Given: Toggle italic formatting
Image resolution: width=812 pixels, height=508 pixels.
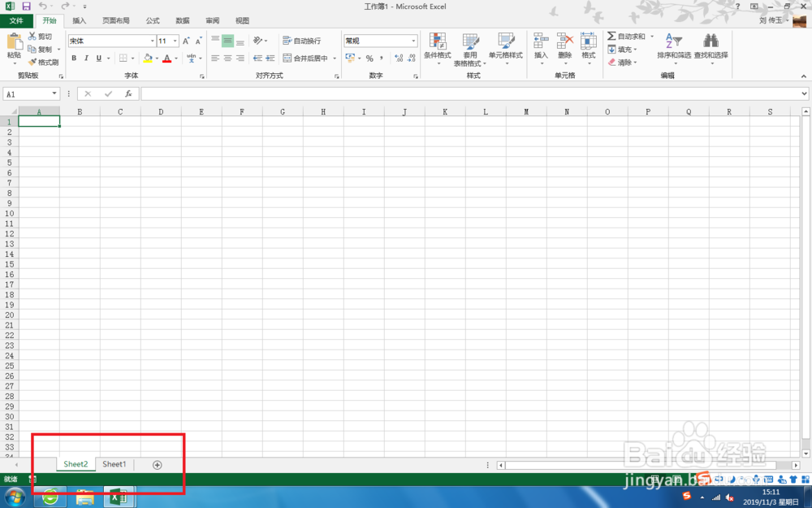Looking at the screenshot, I should coord(84,58).
